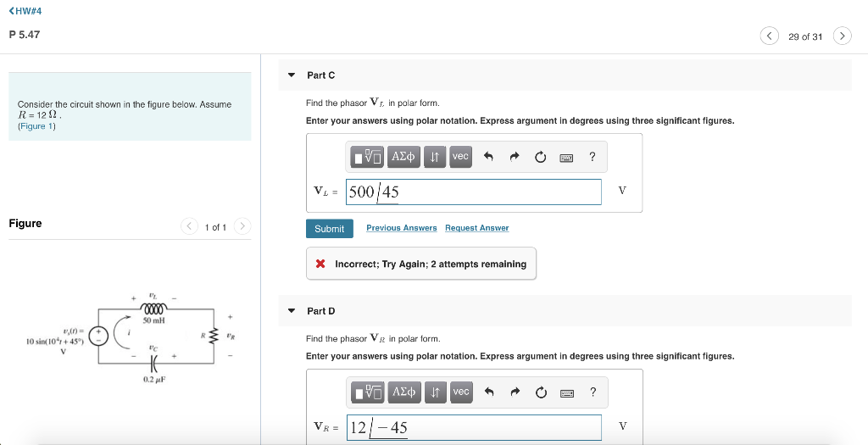
Task: Click the Part C templates math icon
Action: 368,157
